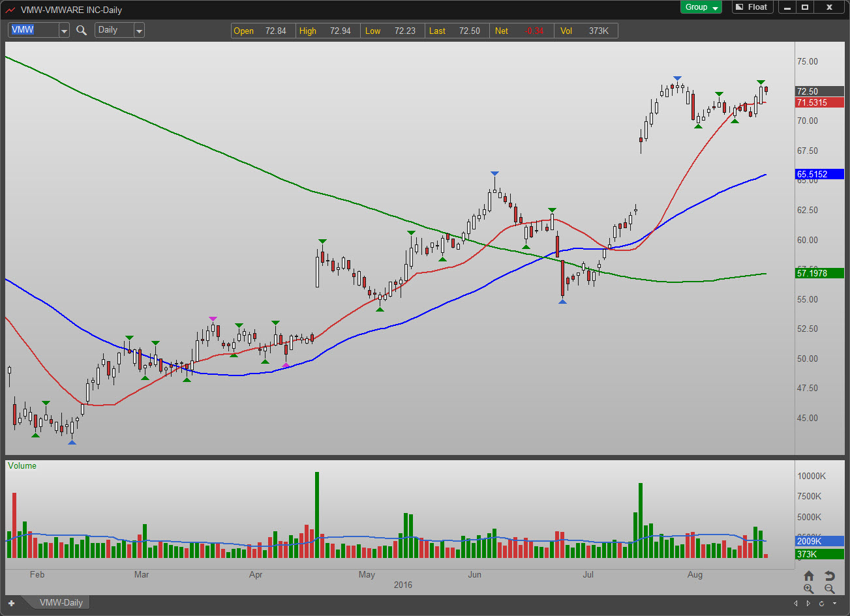Go to next tab using right arrow
This screenshot has width=850, height=616.
(809, 603)
